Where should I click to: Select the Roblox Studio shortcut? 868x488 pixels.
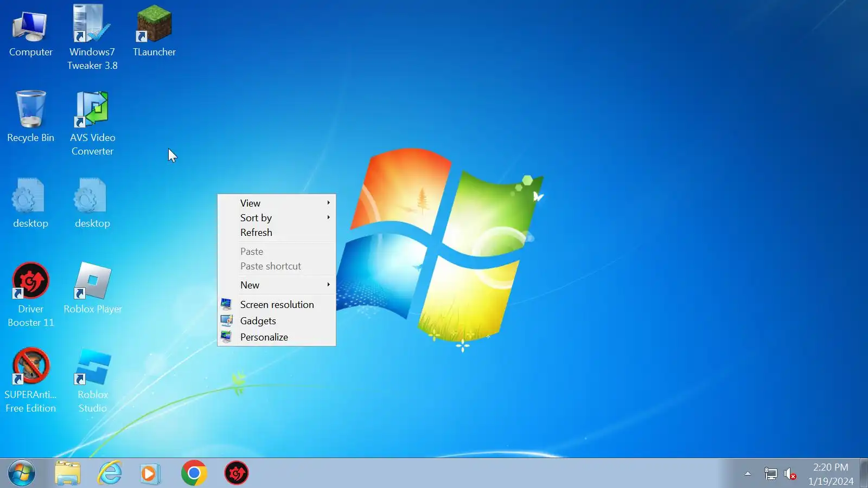93,381
